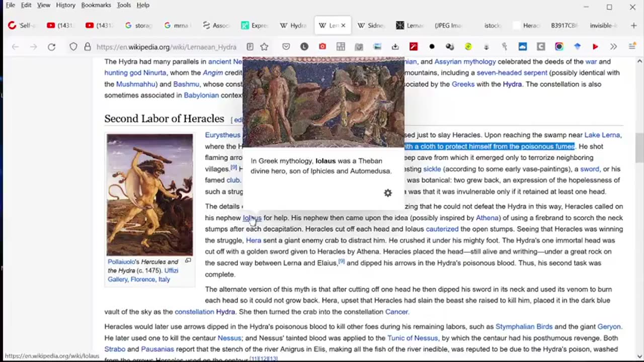This screenshot has height=362, width=644.
Task: Follow the Lake Lerna link
Action: (603, 135)
